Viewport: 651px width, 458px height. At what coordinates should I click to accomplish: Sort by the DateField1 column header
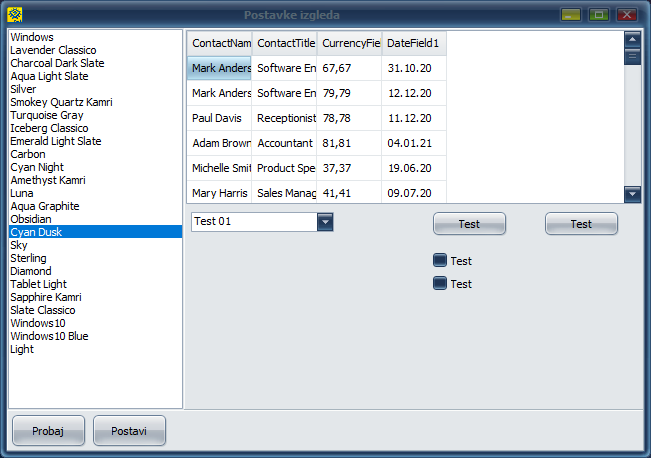[x=413, y=44]
